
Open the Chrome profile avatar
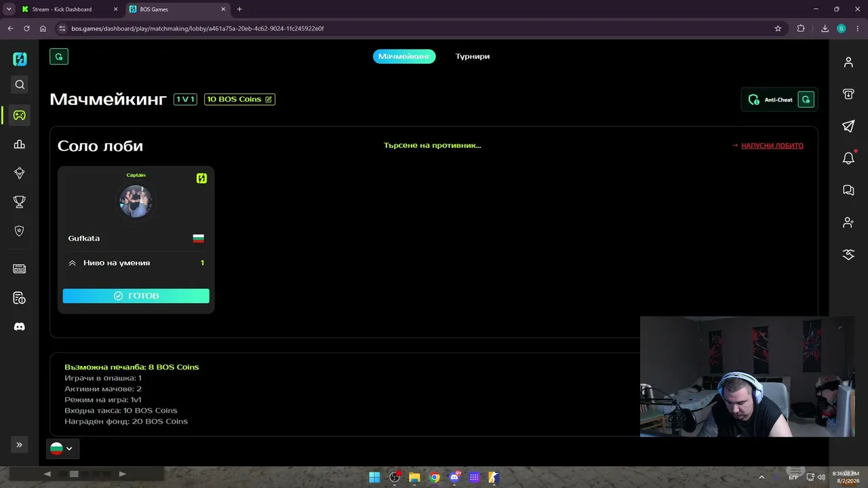tap(841, 28)
